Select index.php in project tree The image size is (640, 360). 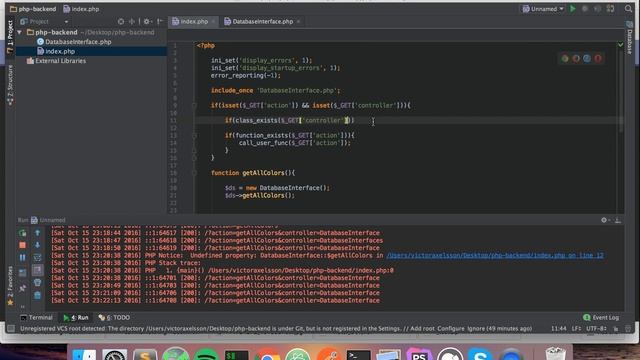(60, 51)
